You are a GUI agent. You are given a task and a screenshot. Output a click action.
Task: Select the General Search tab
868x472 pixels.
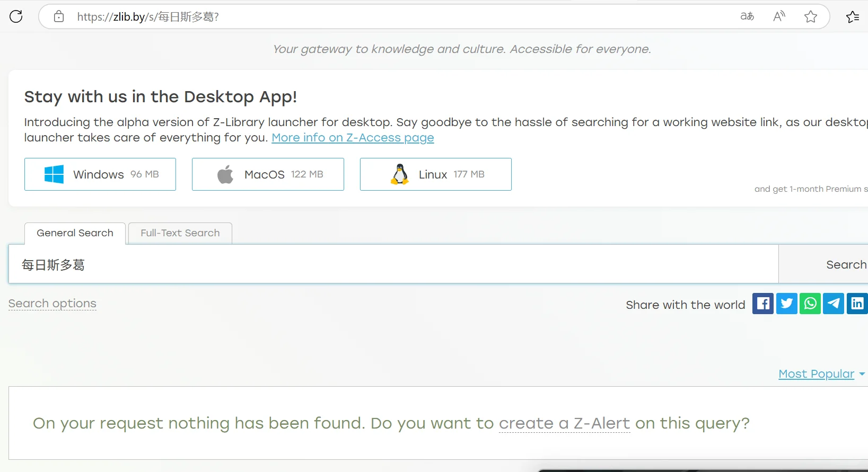(75, 233)
